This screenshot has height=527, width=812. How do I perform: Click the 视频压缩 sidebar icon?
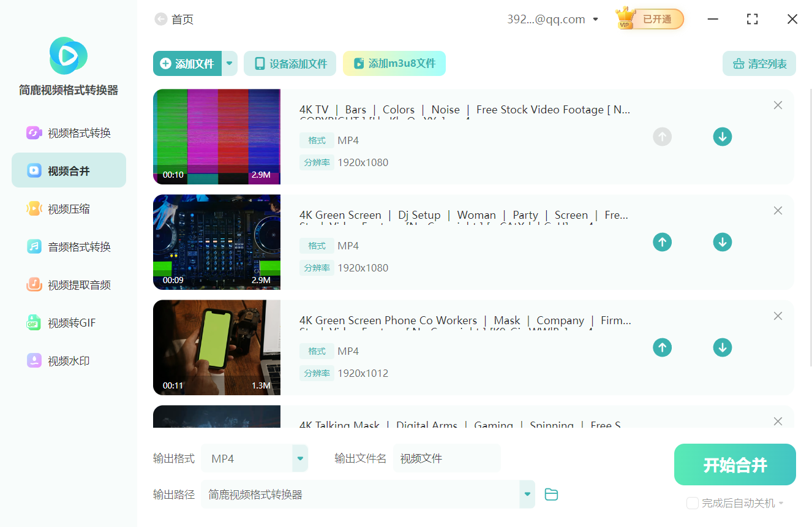click(x=34, y=209)
